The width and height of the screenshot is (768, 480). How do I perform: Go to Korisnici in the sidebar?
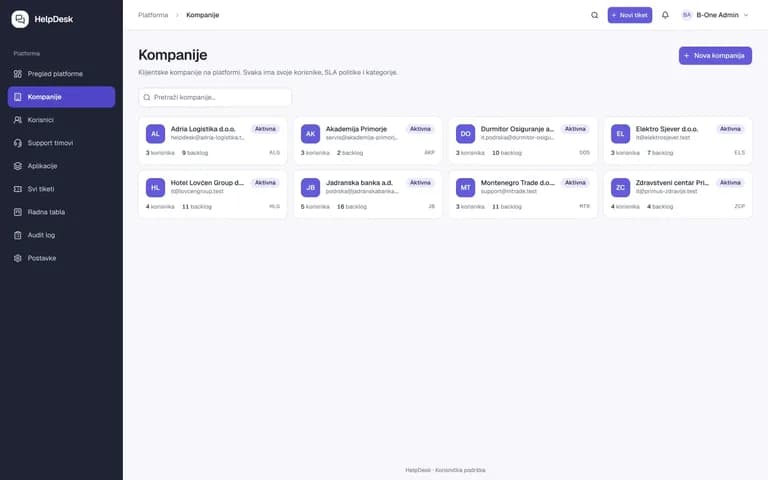[x=61, y=120]
